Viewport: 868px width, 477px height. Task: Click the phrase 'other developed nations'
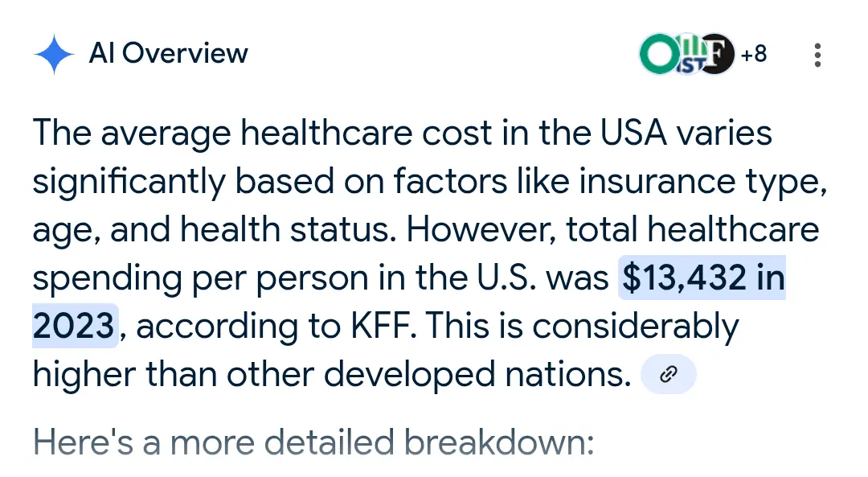426,375
